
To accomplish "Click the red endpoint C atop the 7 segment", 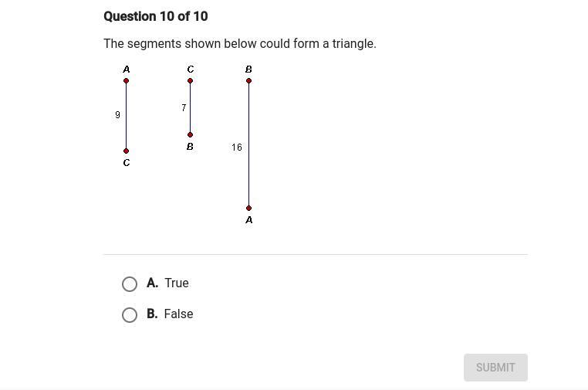I will click(191, 81).
